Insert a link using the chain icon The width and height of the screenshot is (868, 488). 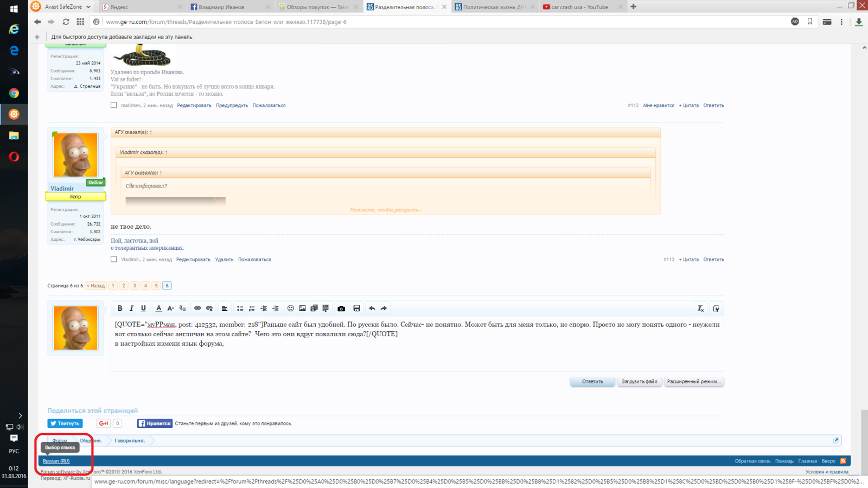coord(197,309)
